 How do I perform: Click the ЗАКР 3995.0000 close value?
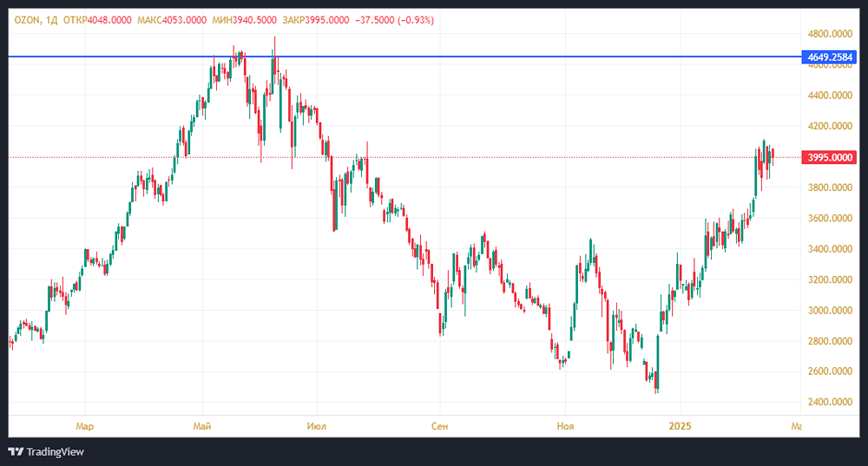315,19
